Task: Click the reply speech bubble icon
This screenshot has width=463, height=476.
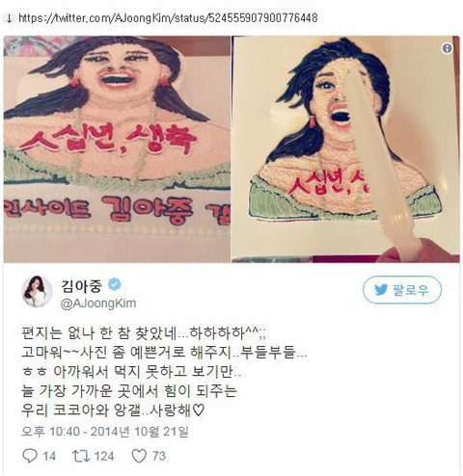Action: pyautogui.click(x=30, y=456)
